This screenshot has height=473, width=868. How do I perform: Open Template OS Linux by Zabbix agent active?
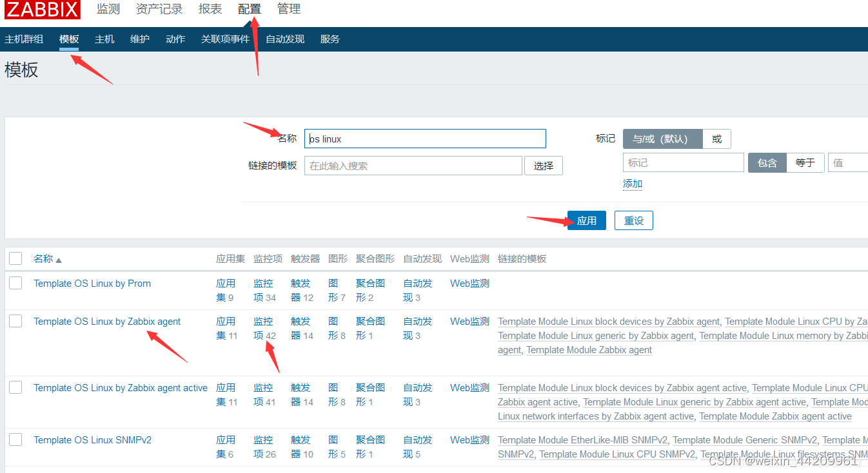pyautogui.click(x=121, y=388)
